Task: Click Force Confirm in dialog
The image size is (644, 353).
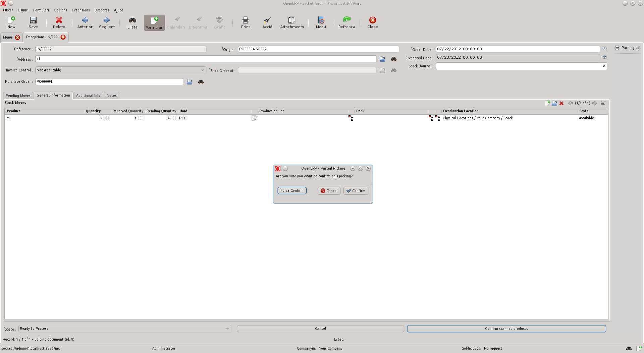Action: tap(292, 191)
